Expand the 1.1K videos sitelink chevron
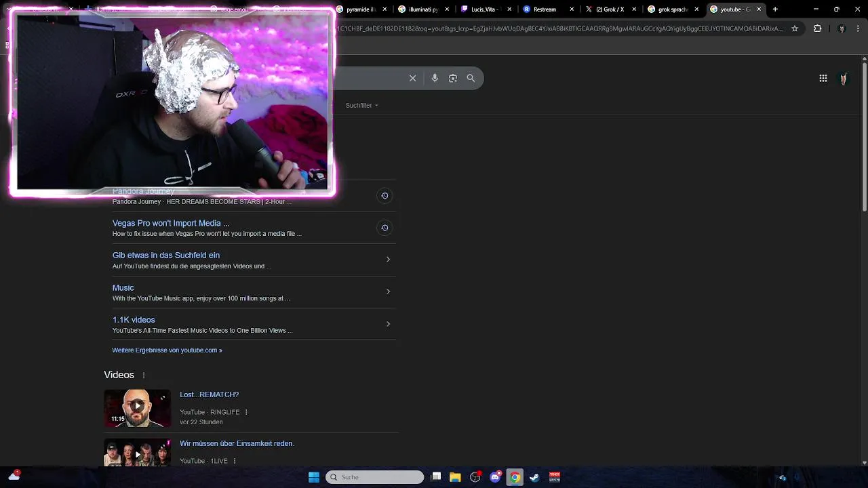 (x=388, y=324)
